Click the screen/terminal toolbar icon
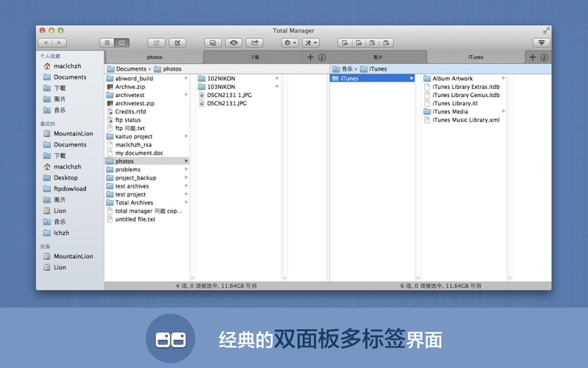The width and height of the screenshot is (588, 368). click(212, 43)
